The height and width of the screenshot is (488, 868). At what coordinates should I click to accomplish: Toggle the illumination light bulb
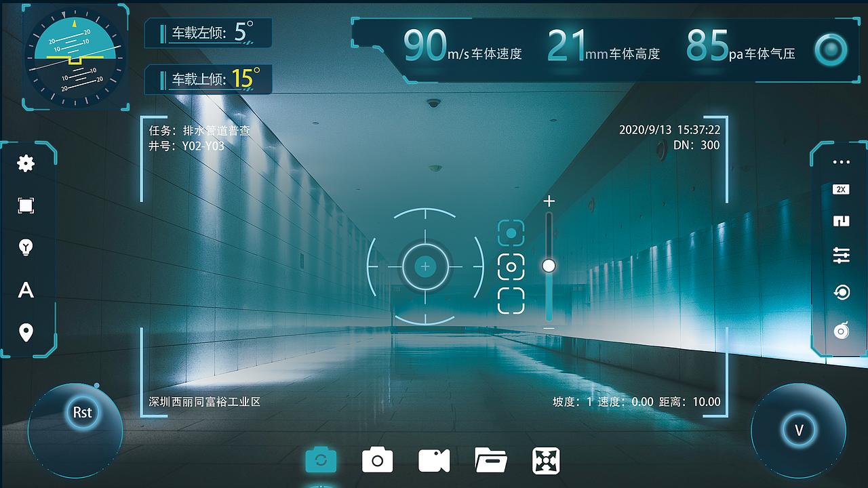click(26, 247)
